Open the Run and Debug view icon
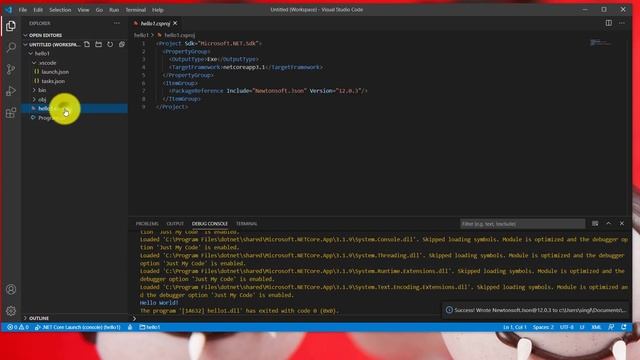This screenshot has width=640, height=360. point(11,91)
